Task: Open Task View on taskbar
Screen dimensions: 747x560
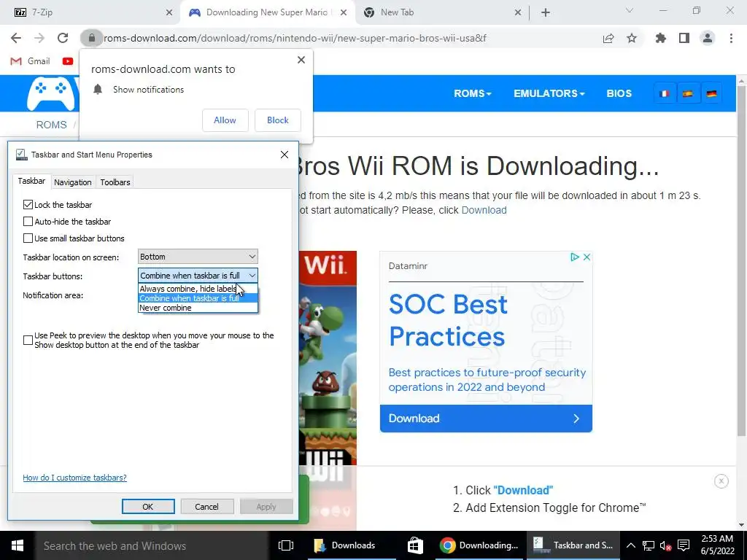Action: coord(286,545)
